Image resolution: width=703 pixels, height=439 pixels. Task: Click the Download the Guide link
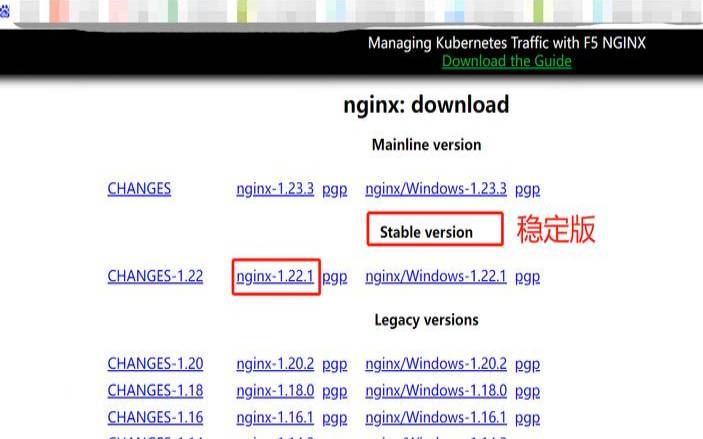tap(507, 61)
